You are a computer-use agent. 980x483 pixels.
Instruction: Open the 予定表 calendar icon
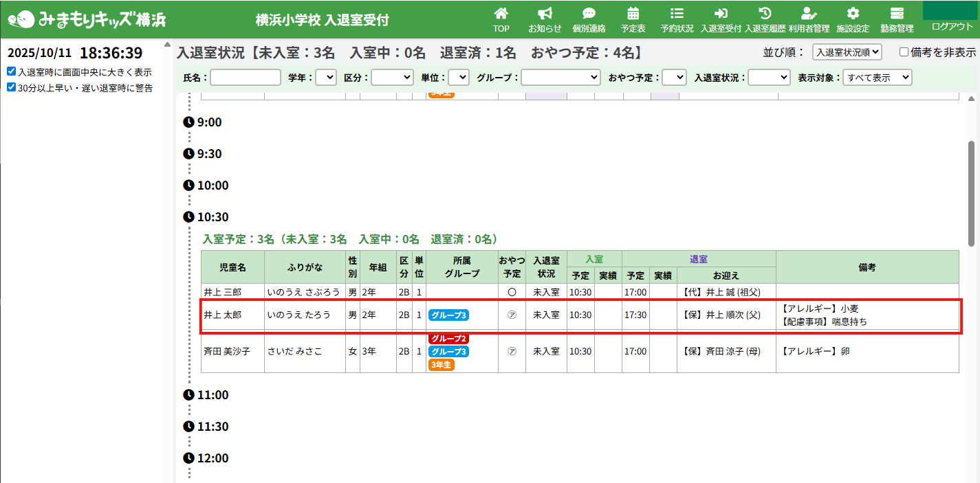(x=633, y=14)
